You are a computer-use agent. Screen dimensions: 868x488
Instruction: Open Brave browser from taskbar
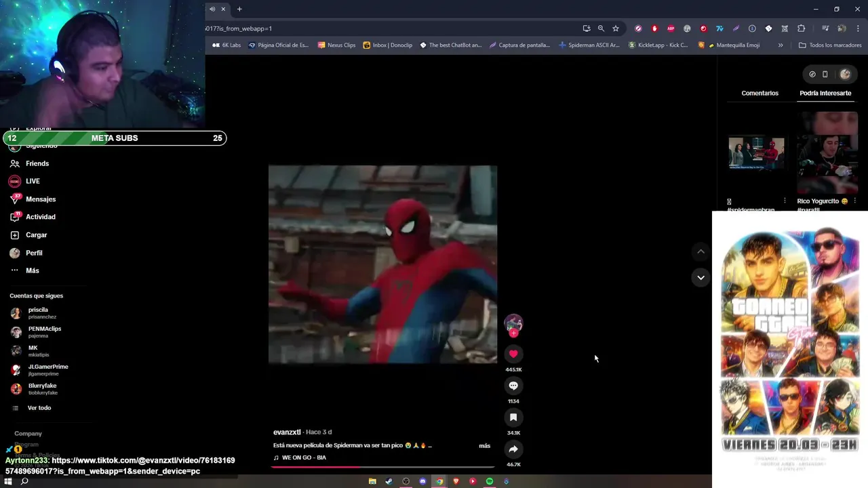[x=456, y=481]
